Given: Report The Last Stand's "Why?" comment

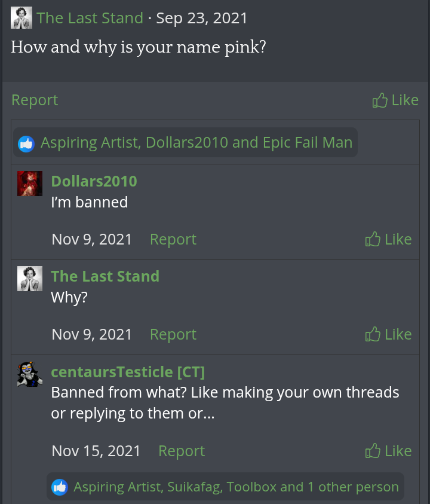Looking at the screenshot, I should click(x=173, y=334).
